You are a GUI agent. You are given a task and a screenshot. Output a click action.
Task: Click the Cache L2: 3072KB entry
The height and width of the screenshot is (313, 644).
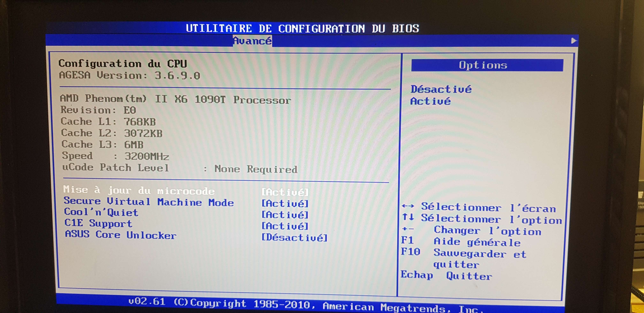[112, 133]
